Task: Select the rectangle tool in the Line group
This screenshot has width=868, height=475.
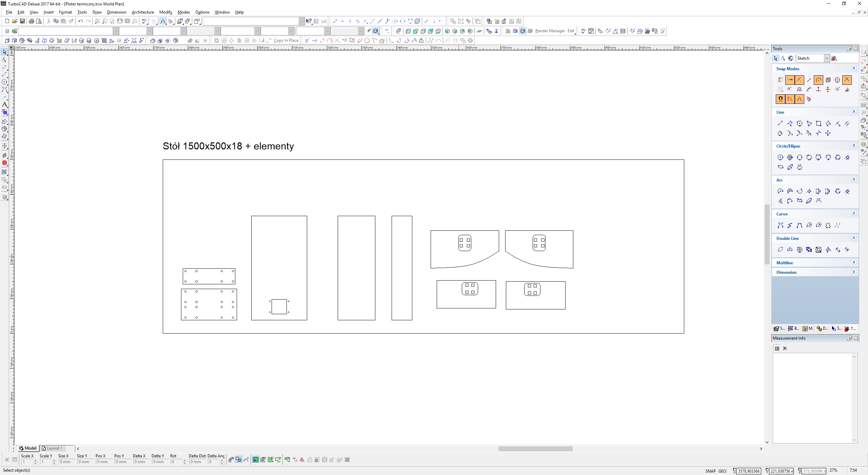Action: (818, 123)
